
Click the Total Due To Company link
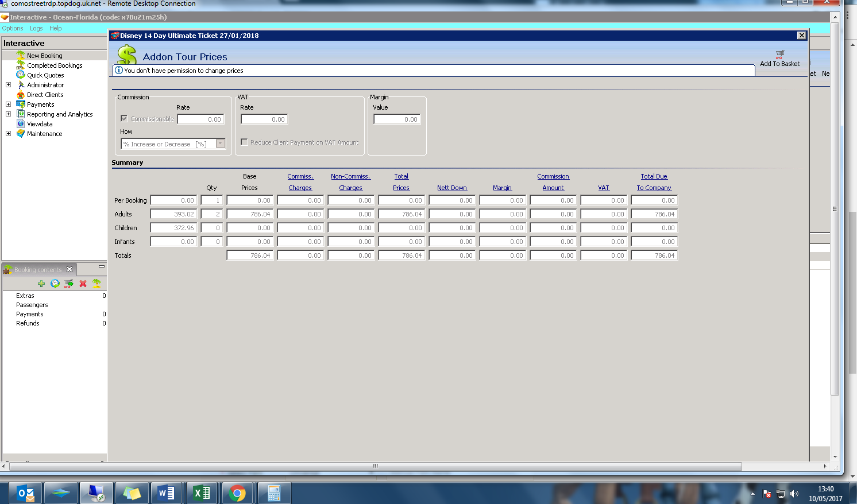click(654, 182)
